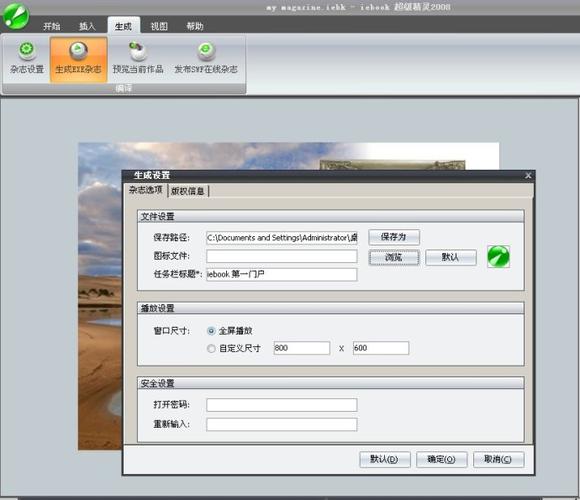Click the 文件设置 section header
The width and height of the screenshot is (580, 500).
pos(331,216)
